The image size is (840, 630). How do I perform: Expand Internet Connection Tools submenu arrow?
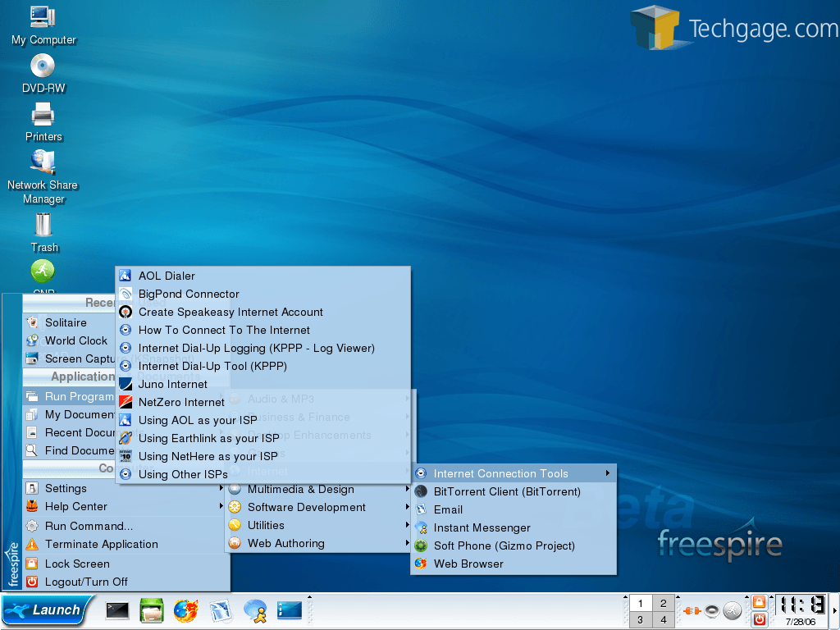click(x=608, y=473)
